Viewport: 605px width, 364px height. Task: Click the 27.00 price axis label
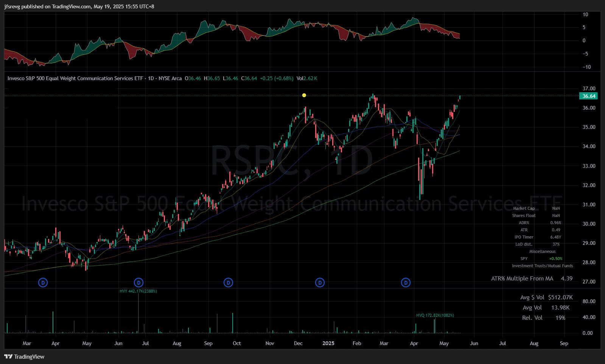pos(589,282)
